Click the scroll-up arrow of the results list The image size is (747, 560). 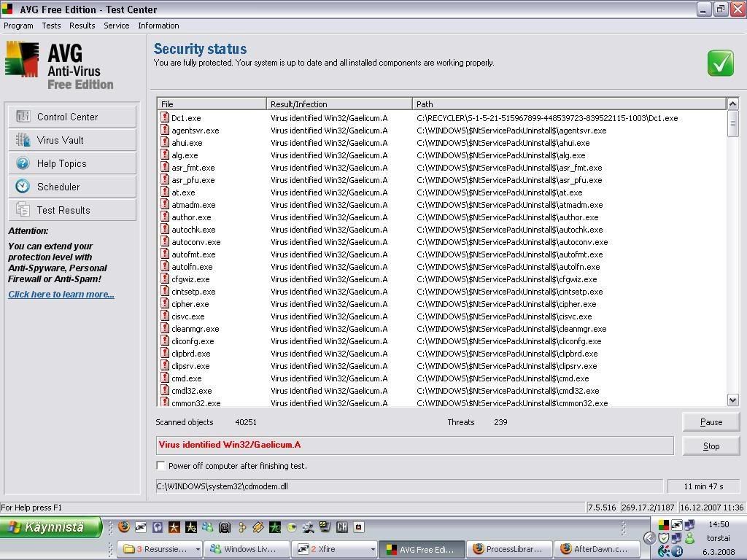point(732,104)
